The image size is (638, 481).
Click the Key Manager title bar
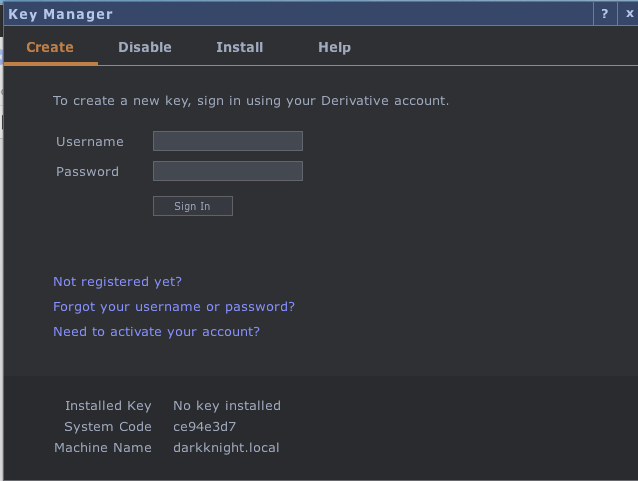pos(298,14)
